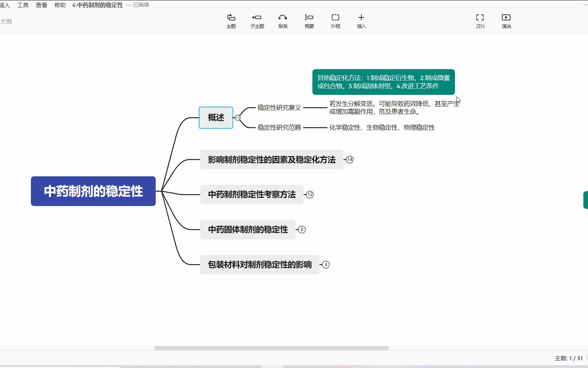The width and height of the screenshot is (588, 368).
Task: Open the 帮助 menu
Action: 60,5
